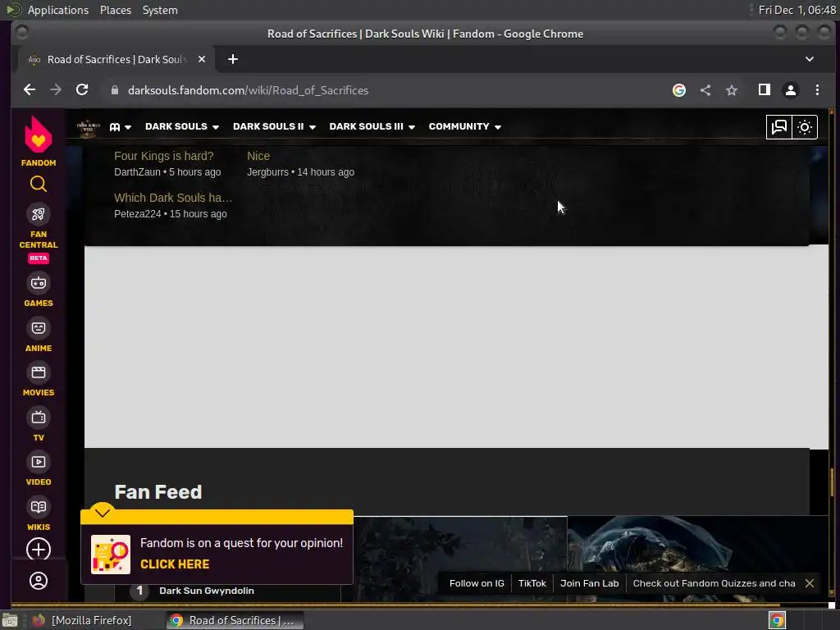Viewport: 840px width, 630px height.
Task: Open the System menu
Action: pos(160,10)
